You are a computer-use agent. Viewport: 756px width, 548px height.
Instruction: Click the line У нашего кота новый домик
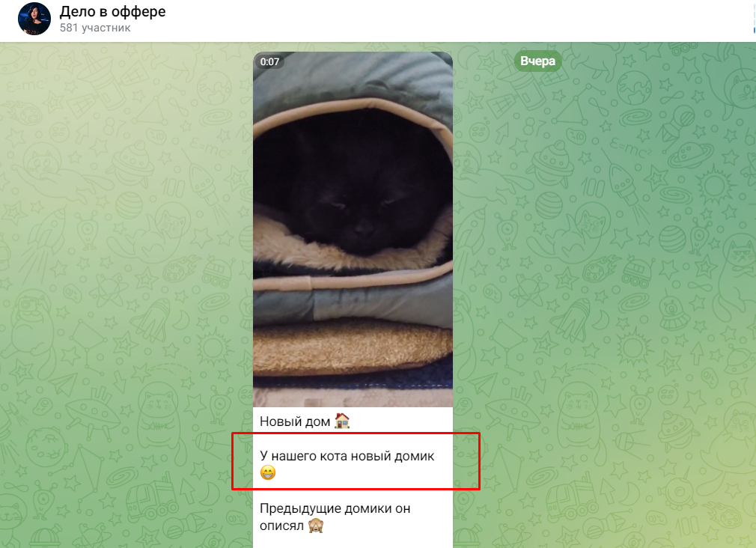tap(347, 456)
